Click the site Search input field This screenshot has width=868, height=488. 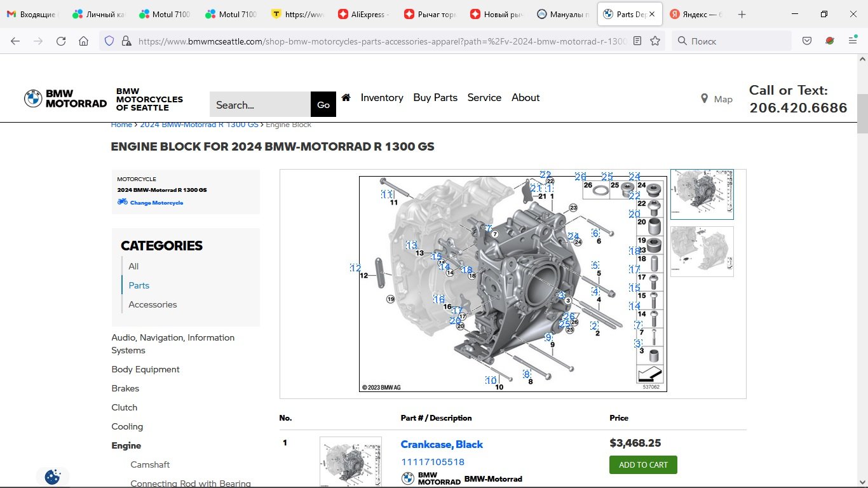pyautogui.click(x=260, y=105)
